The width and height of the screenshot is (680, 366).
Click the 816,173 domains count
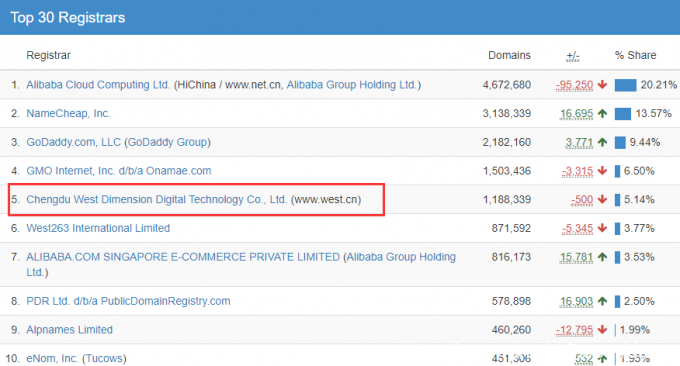(x=511, y=257)
